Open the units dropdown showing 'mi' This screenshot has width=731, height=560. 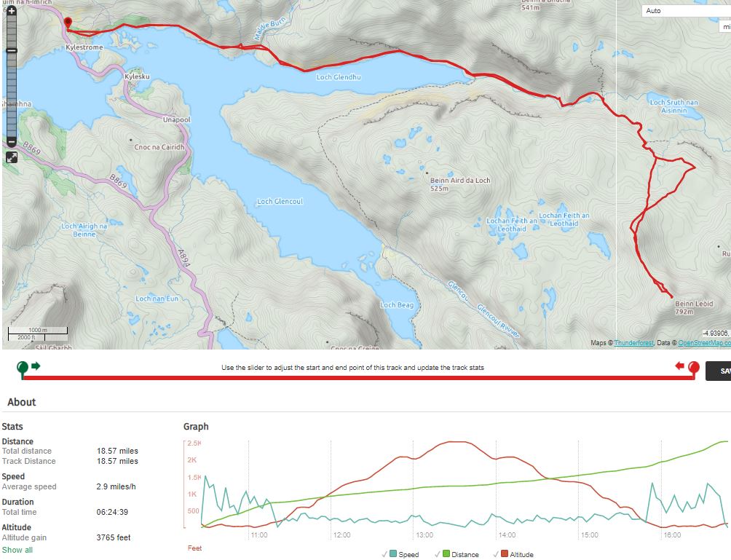tap(725, 27)
